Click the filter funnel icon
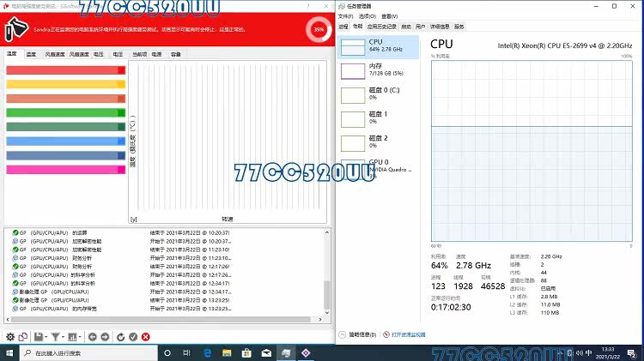 [55, 337]
